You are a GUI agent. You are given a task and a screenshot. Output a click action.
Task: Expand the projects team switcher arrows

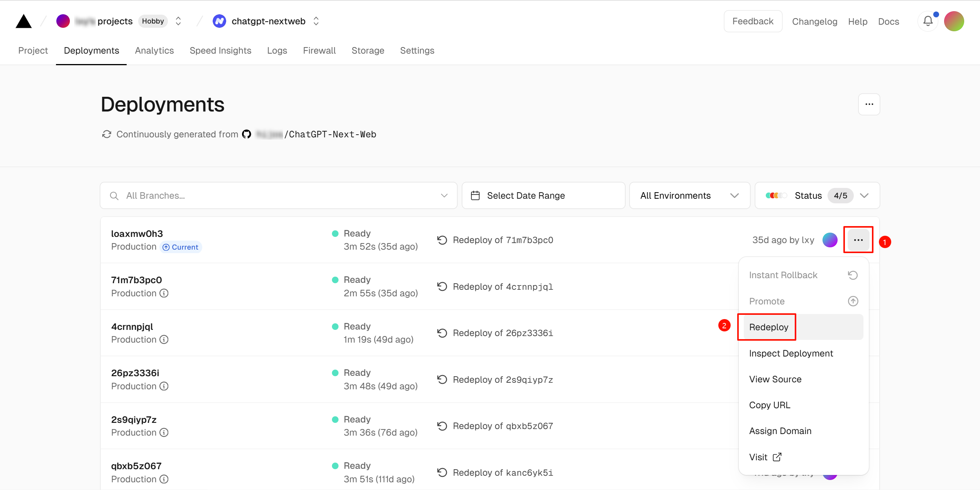coord(178,21)
